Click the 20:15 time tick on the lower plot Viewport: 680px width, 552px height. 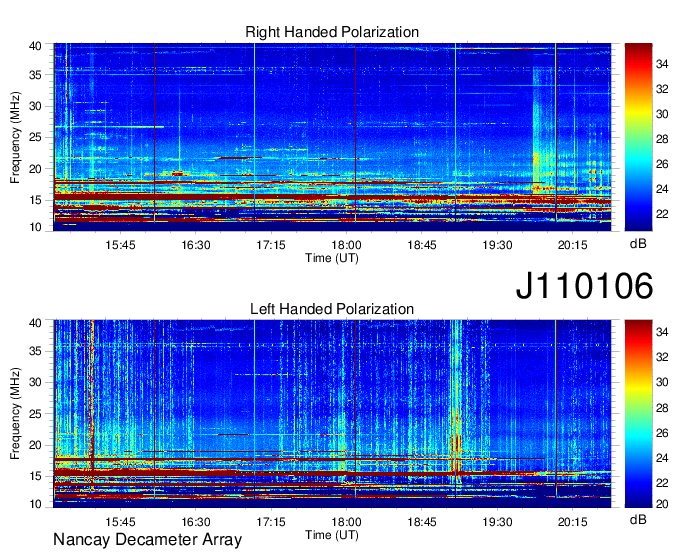point(572,522)
